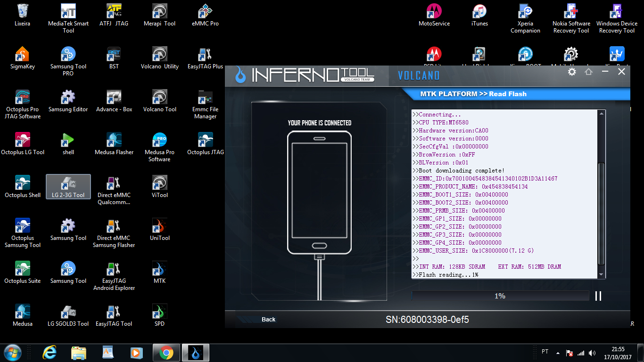Pause the flash reading process
This screenshot has width=644, height=362.
point(598,296)
